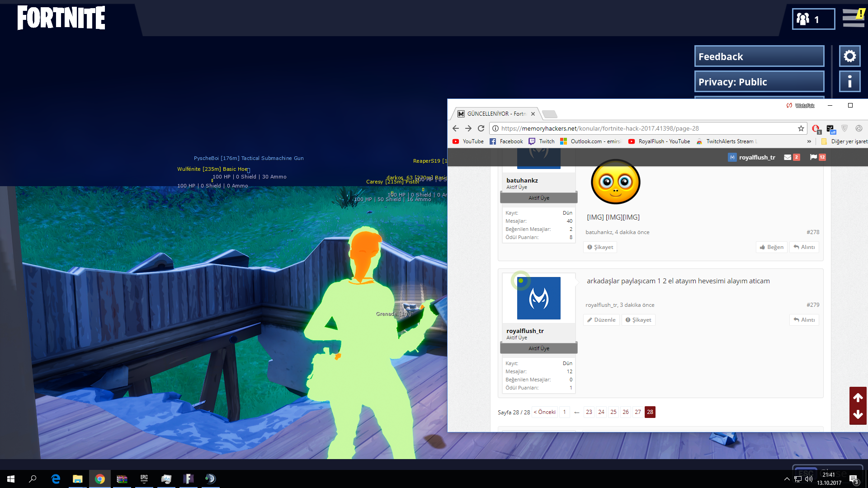
Task: Open Windows taskbar search
Action: point(33,479)
